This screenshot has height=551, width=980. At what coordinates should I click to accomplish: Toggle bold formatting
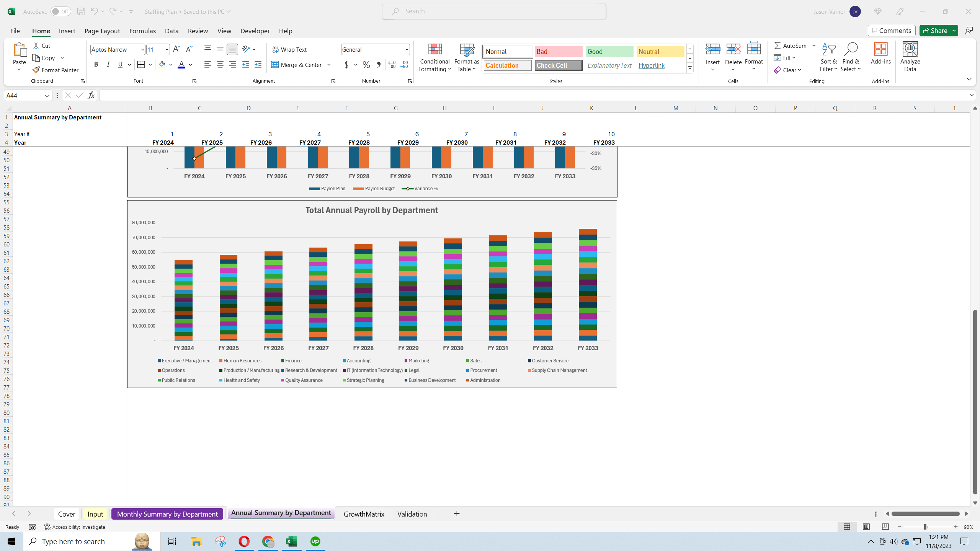96,64
